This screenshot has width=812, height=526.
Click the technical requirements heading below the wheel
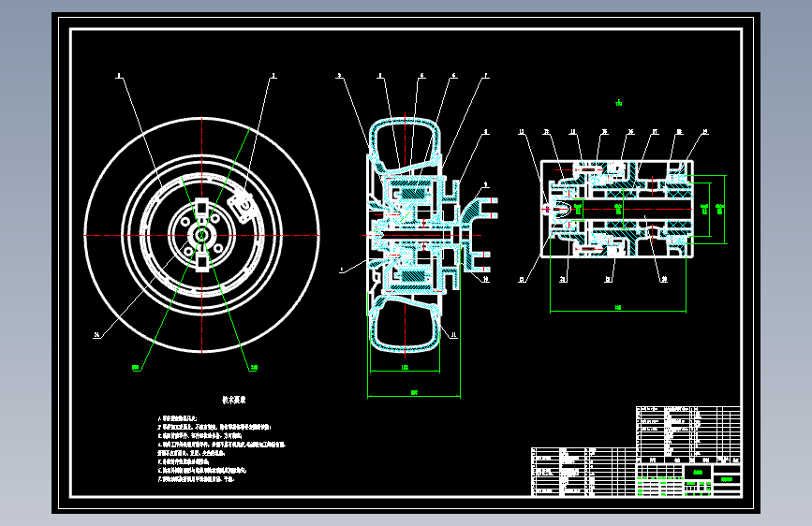234,400
